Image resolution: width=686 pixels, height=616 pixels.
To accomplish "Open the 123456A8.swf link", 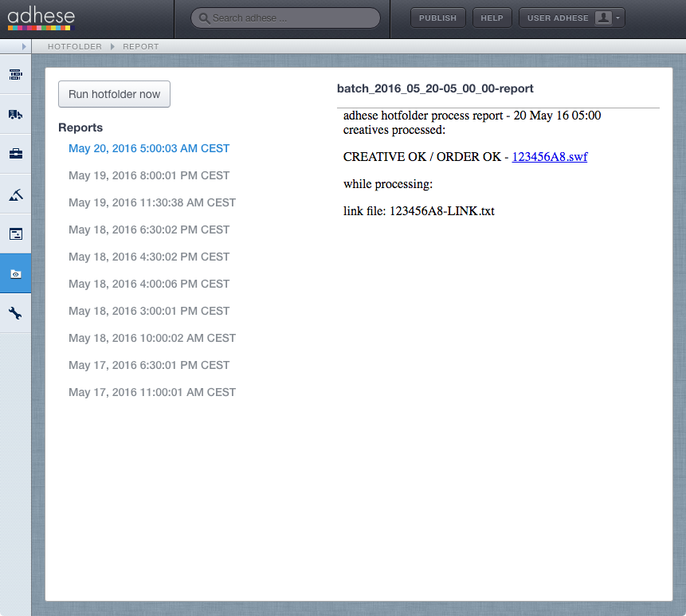I will (x=550, y=157).
